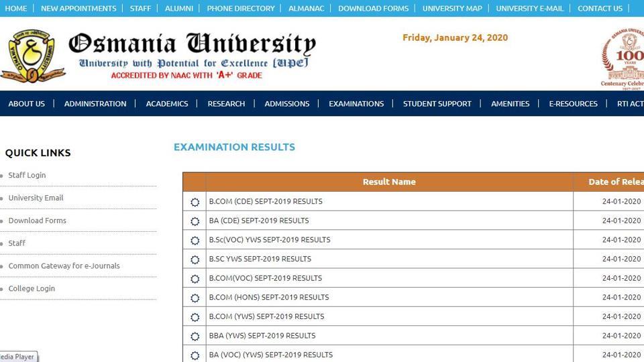Open PHONE DIRECTORY
This screenshot has width=644, height=362.
(x=241, y=8)
